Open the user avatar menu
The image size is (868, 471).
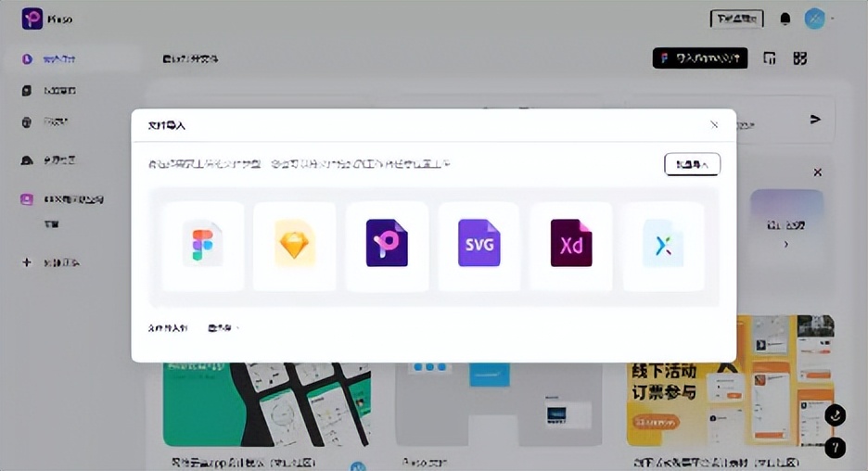pos(814,19)
